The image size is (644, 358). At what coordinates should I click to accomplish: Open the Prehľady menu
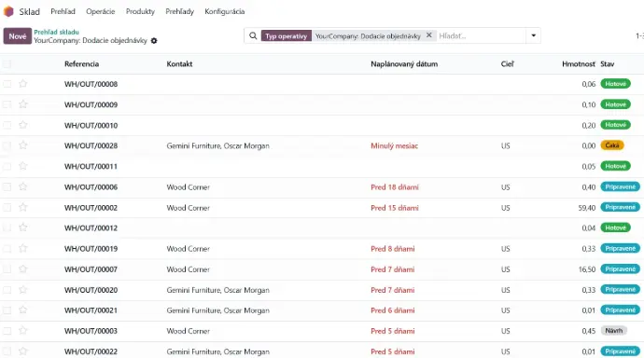pos(179,11)
